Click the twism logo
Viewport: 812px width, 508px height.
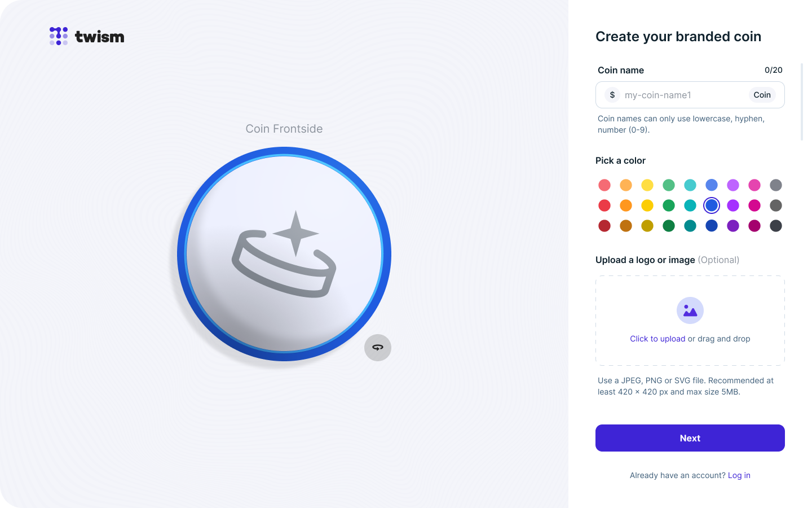pos(87,36)
